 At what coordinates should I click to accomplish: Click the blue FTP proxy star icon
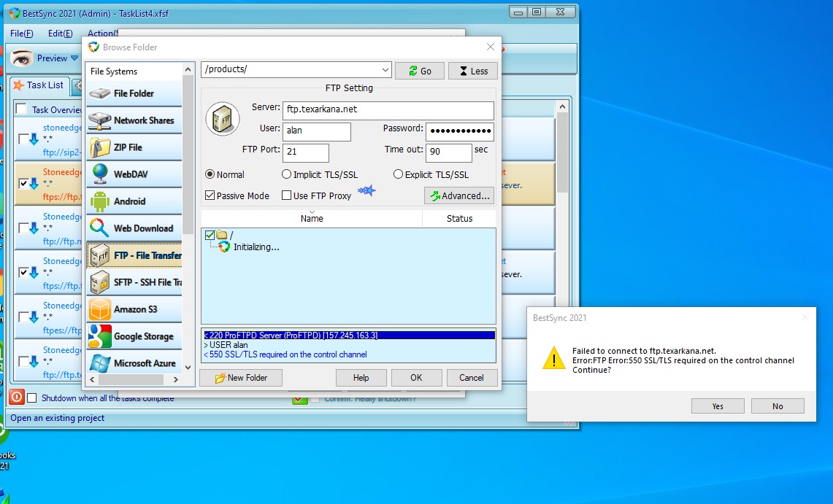tap(366, 190)
